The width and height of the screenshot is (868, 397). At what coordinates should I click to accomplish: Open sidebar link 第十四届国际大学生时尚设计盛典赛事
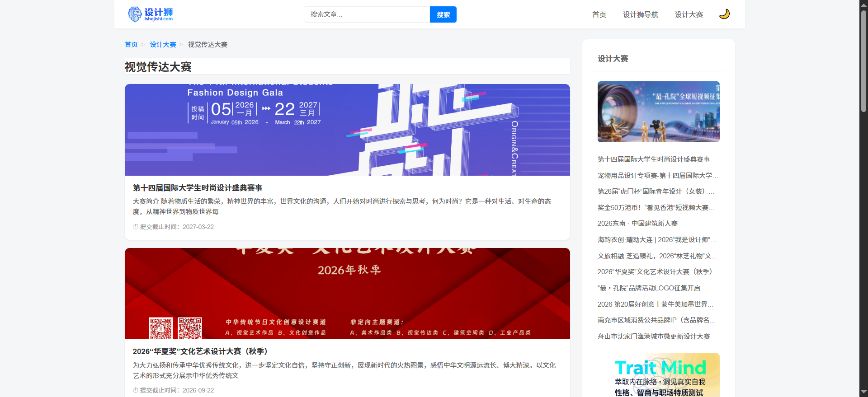(654, 159)
